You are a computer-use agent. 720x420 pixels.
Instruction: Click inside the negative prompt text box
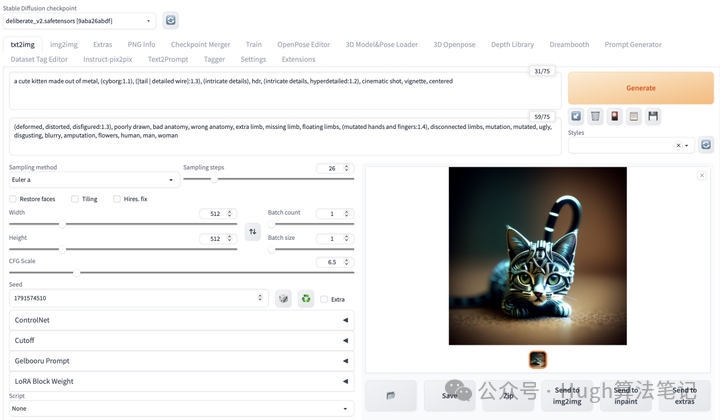coord(285,136)
